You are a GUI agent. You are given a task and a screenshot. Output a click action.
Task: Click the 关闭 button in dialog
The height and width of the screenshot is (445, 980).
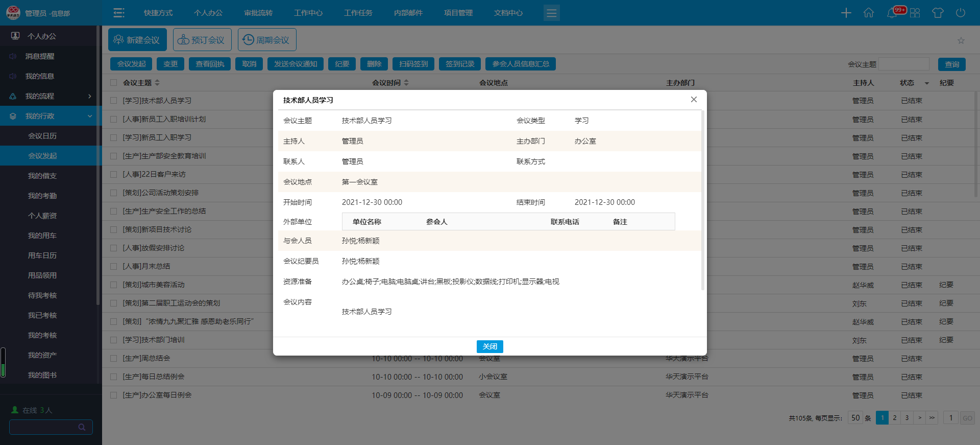489,346
